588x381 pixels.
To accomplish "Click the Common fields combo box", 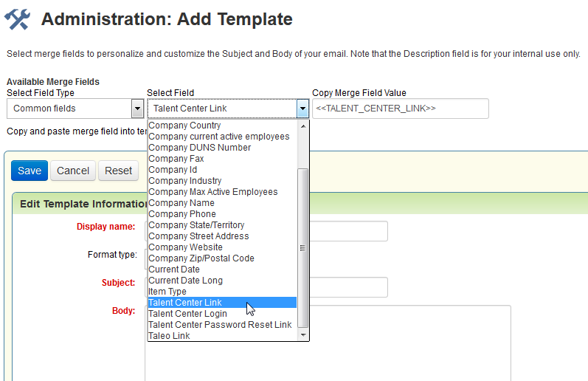I will coord(69,109).
